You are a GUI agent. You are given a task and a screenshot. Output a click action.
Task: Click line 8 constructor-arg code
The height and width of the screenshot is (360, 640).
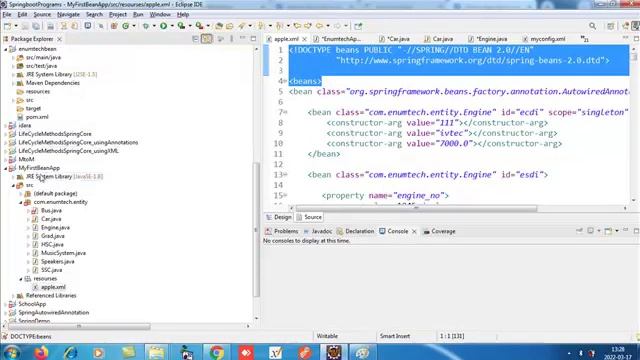tap(437, 123)
